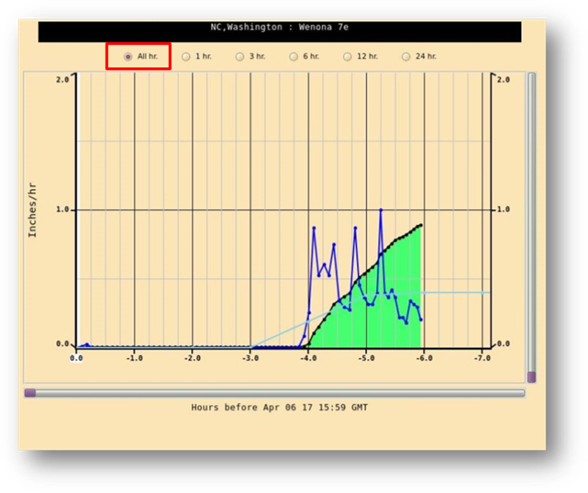Click the horizontal scrollbar track middle
Viewport: 588px width, 493px height.
274,393
